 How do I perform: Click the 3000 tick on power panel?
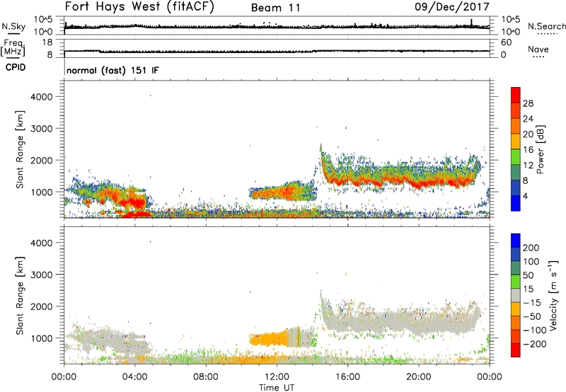[x=41, y=129]
